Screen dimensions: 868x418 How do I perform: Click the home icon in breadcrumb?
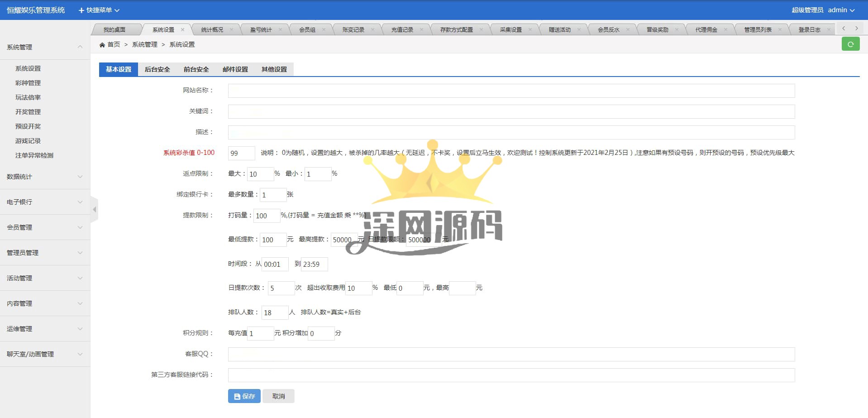[x=102, y=45]
